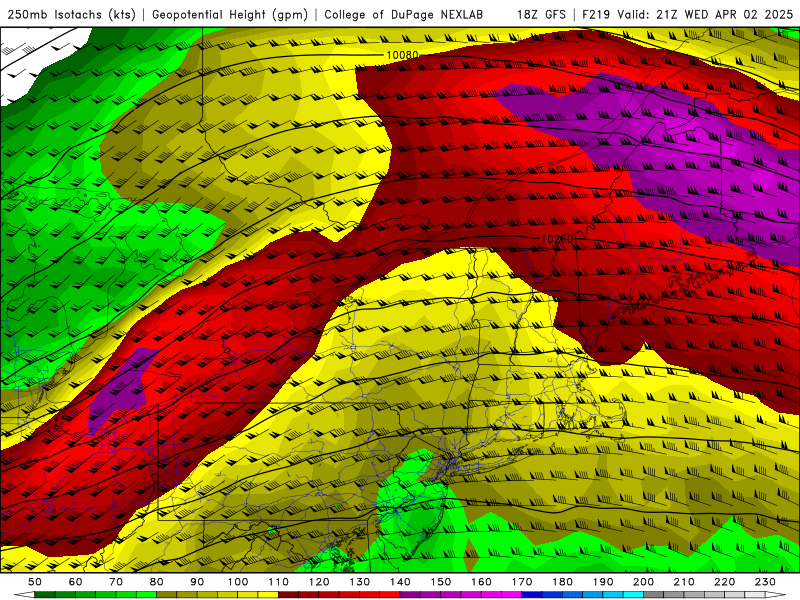Click the 'F219 Valid: 21Z WED APR 02 2025' text
This screenshot has height=600, width=800.
coord(688,14)
